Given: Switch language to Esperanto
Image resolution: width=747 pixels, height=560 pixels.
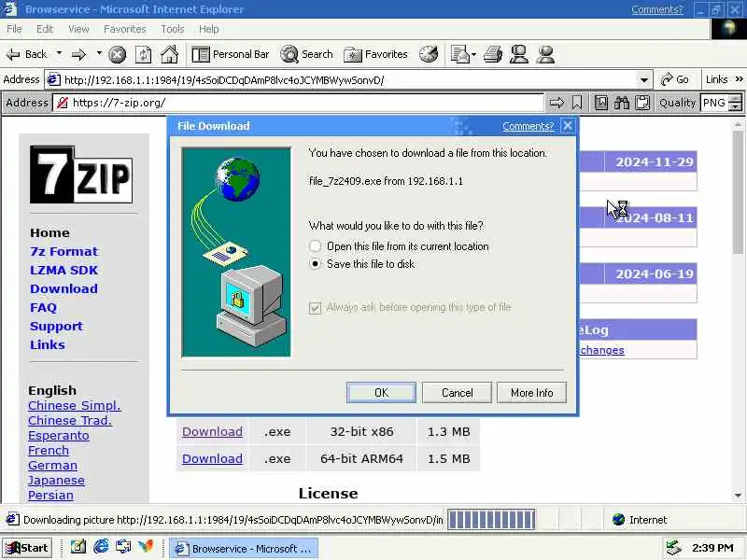Looking at the screenshot, I should click(59, 435).
